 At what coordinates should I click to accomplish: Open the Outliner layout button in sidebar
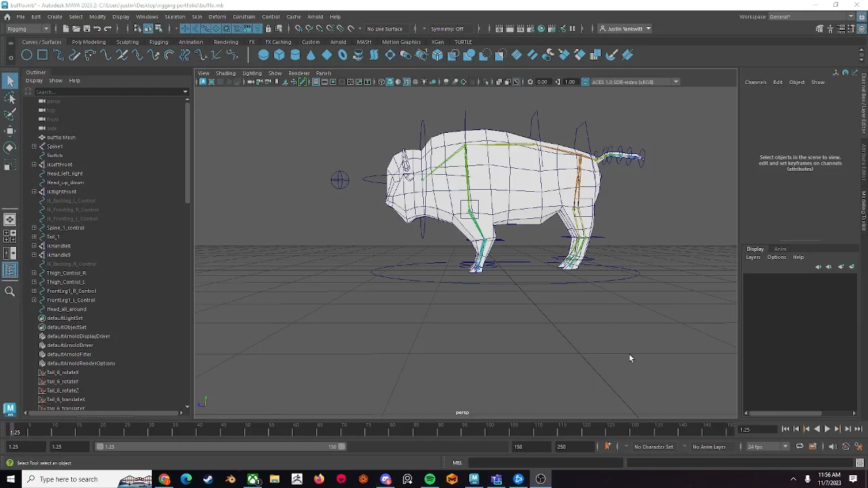[9, 270]
